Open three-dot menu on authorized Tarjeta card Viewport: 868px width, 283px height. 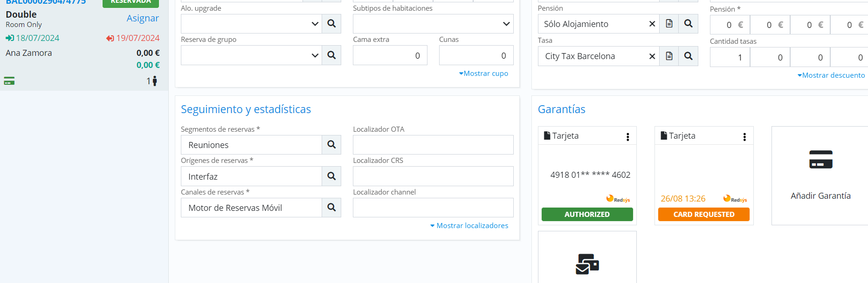[x=627, y=136]
